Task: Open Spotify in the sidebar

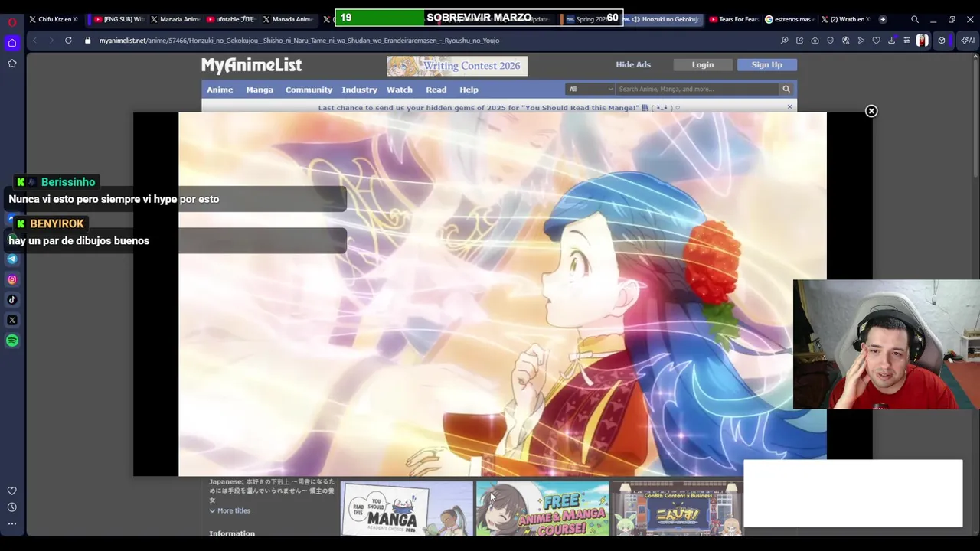Action: 12,341
